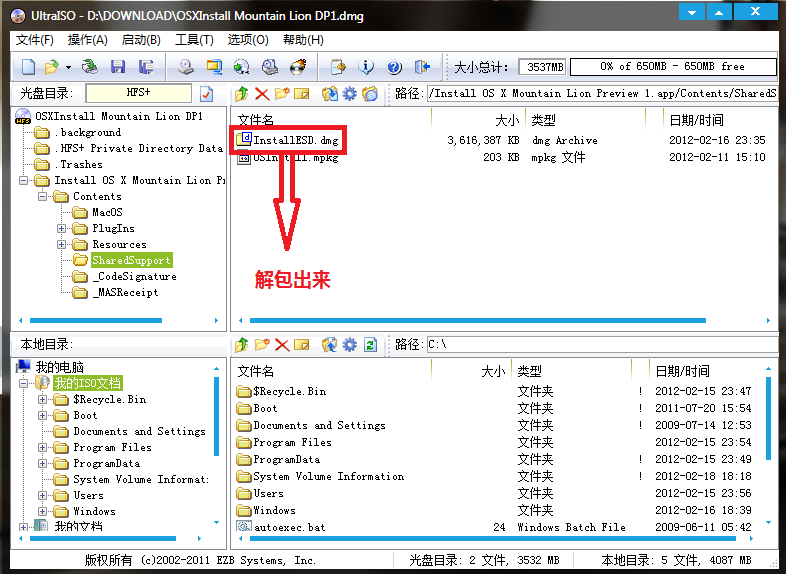Open the 启动(B) menu
Viewport: 786px width, 574px height.
[x=140, y=40]
